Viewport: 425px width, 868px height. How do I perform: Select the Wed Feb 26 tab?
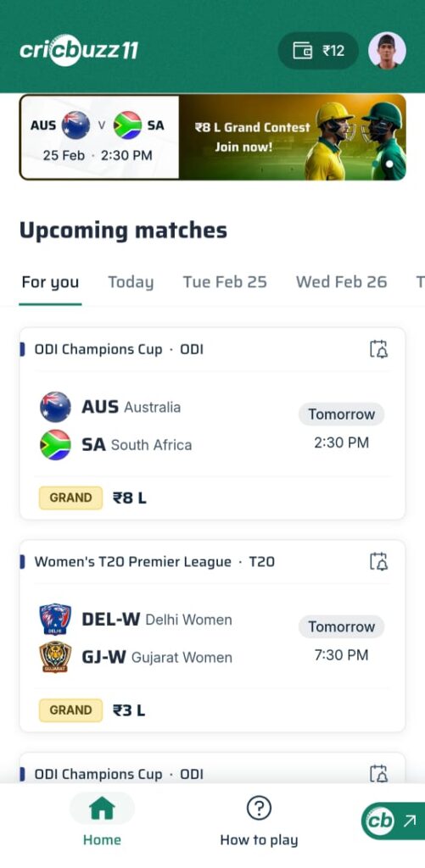point(341,282)
